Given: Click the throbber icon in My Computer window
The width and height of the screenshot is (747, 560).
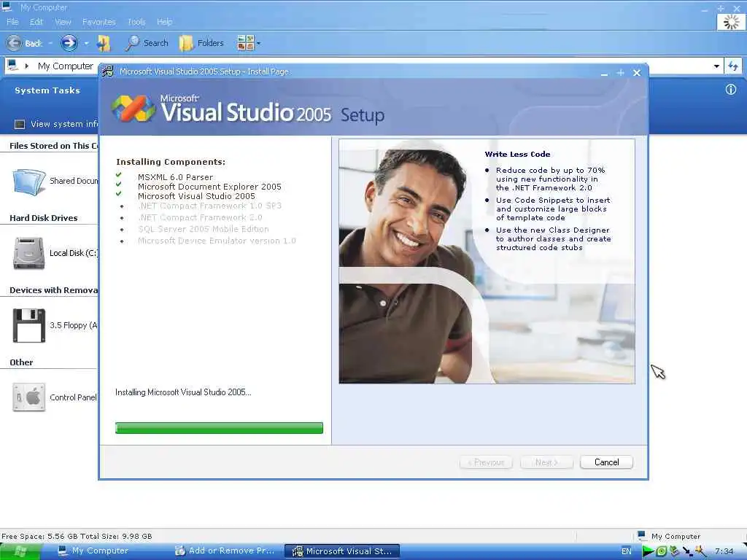Looking at the screenshot, I should point(731,22).
